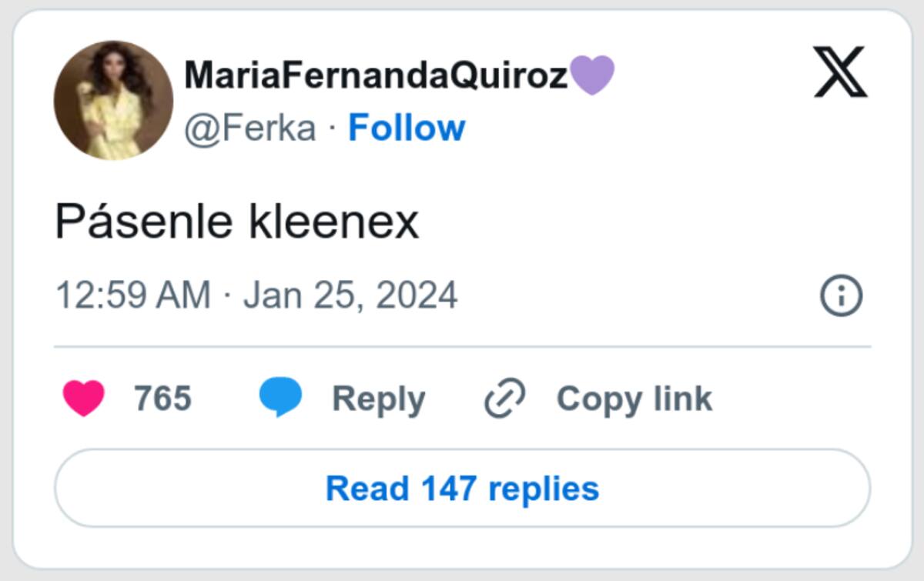Click the 12:59 AM time text
Image resolution: width=924 pixels, height=581 pixels.
(x=132, y=296)
